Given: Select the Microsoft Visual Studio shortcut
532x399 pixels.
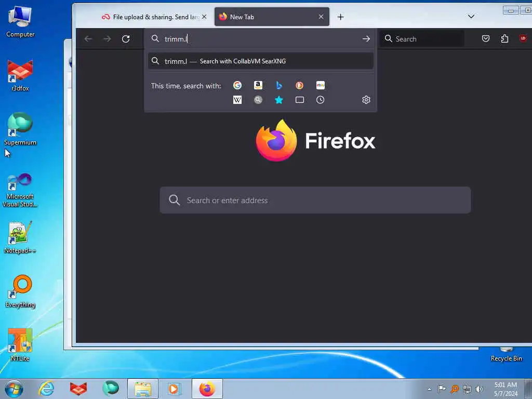Looking at the screenshot, I should click(x=20, y=190).
